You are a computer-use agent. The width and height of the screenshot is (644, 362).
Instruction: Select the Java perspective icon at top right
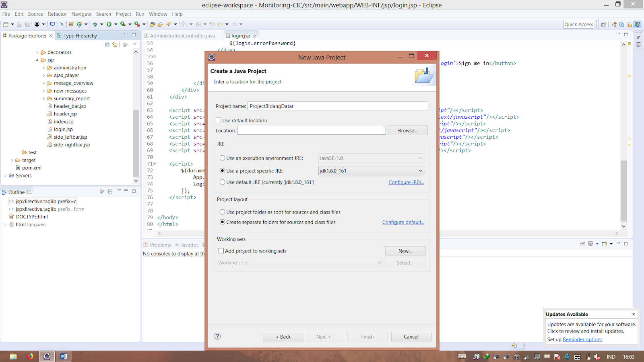click(x=638, y=24)
